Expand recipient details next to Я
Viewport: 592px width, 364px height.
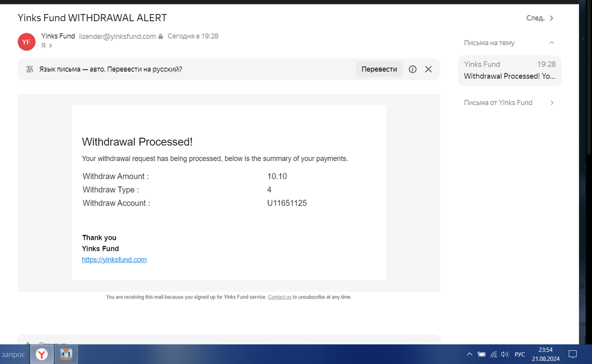(x=51, y=46)
